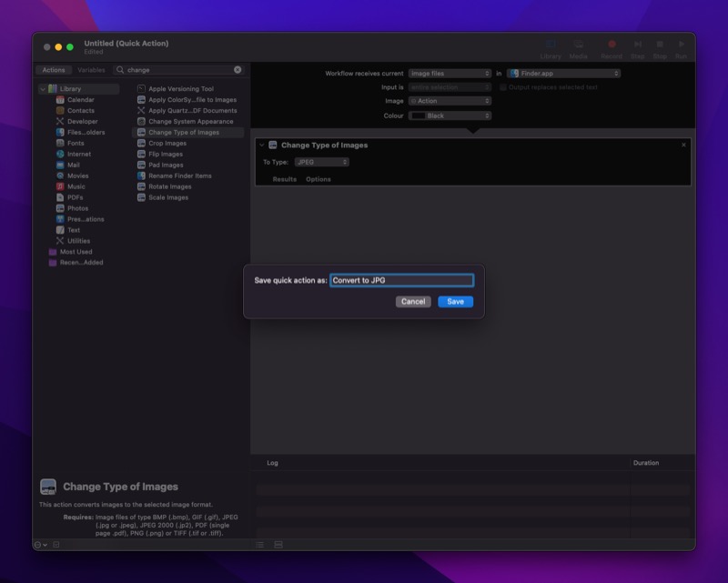This screenshot has width=728, height=583.
Task: Click the Rotate Images action icon
Action: pyautogui.click(x=142, y=186)
